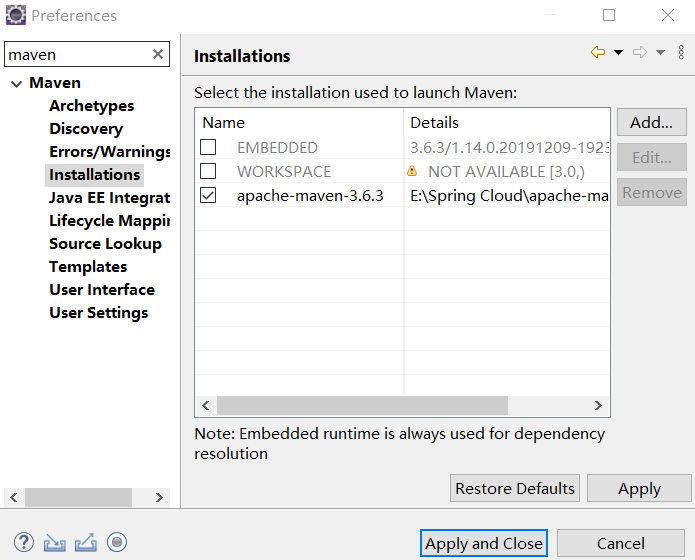Image resolution: width=695 pixels, height=560 pixels.
Task: Click the export preferences icon
Action: (86, 542)
